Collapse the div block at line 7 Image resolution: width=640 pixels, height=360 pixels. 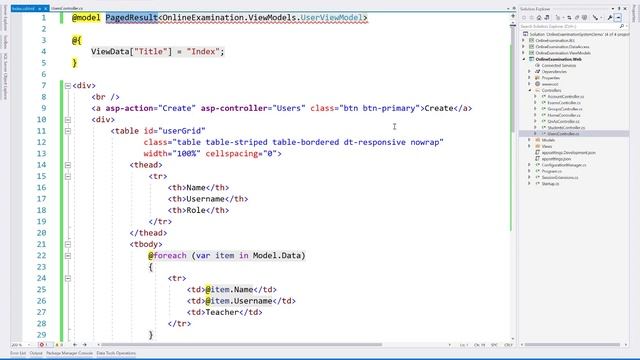coord(68,86)
